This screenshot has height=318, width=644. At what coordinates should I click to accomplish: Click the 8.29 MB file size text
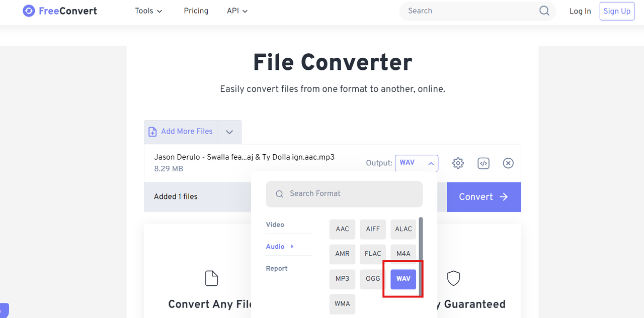(169, 169)
